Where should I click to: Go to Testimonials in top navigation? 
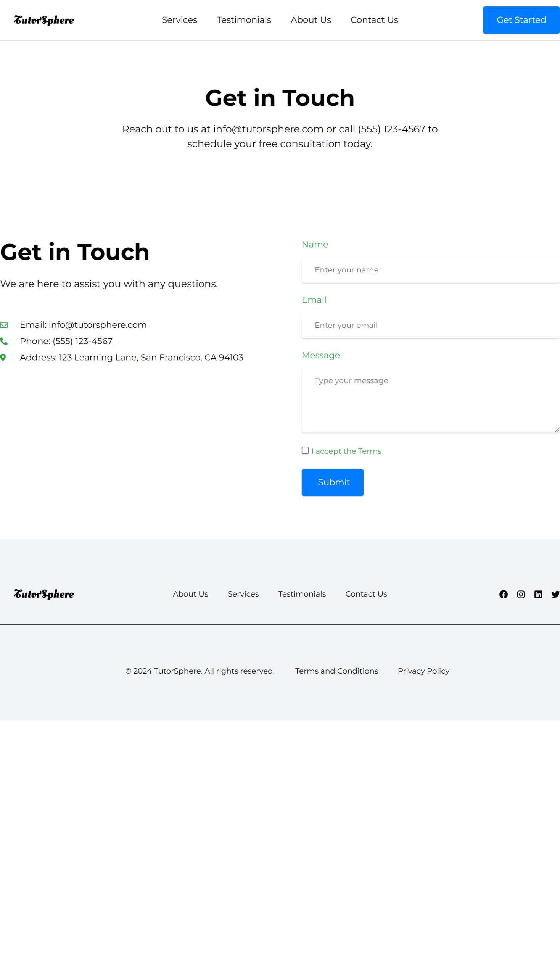point(244,20)
